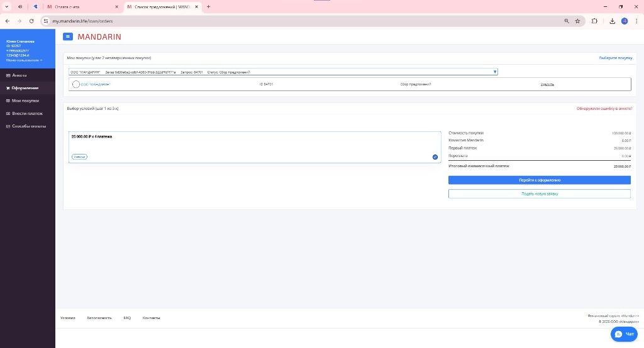Open the browser extensions puzzle icon
The height and width of the screenshot is (348, 644).
pos(594,21)
